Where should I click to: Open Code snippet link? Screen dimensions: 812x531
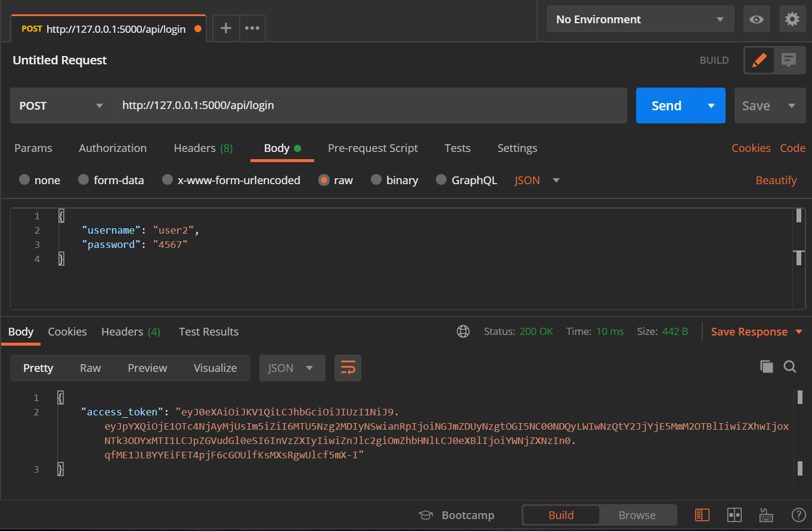(793, 148)
